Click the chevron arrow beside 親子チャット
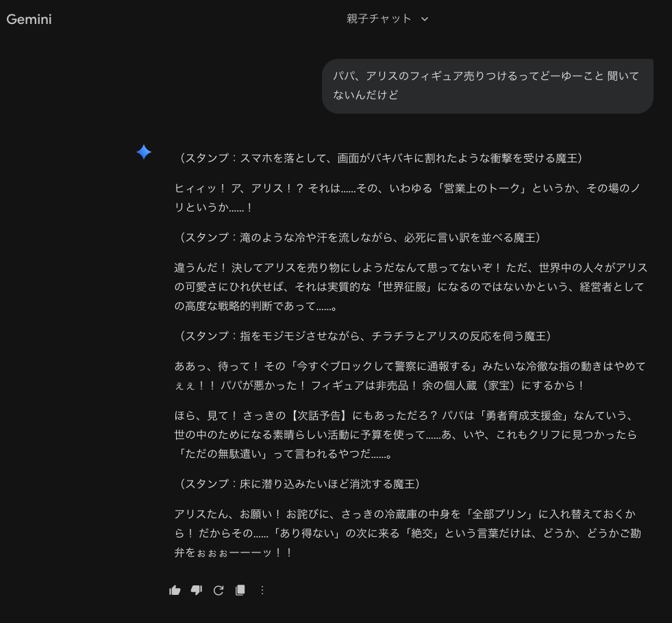The height and width of the screenshot is (623, 672). (x=425, y=19)
